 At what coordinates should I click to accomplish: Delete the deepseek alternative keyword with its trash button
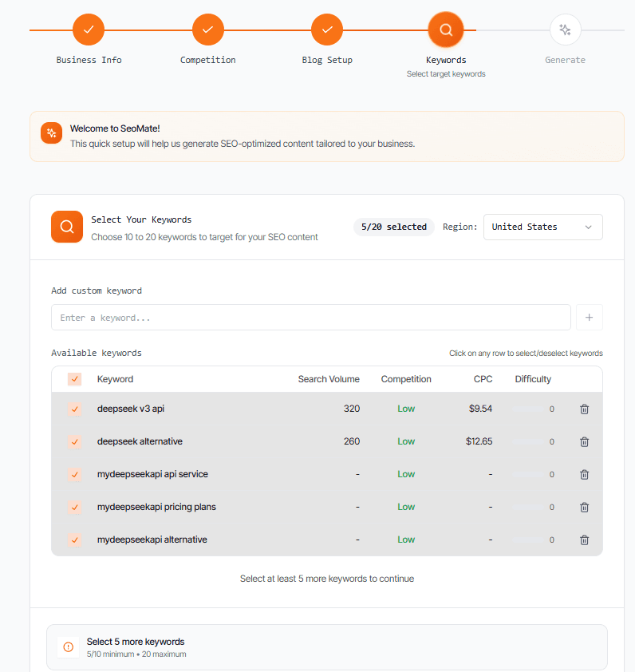(584, 441)
